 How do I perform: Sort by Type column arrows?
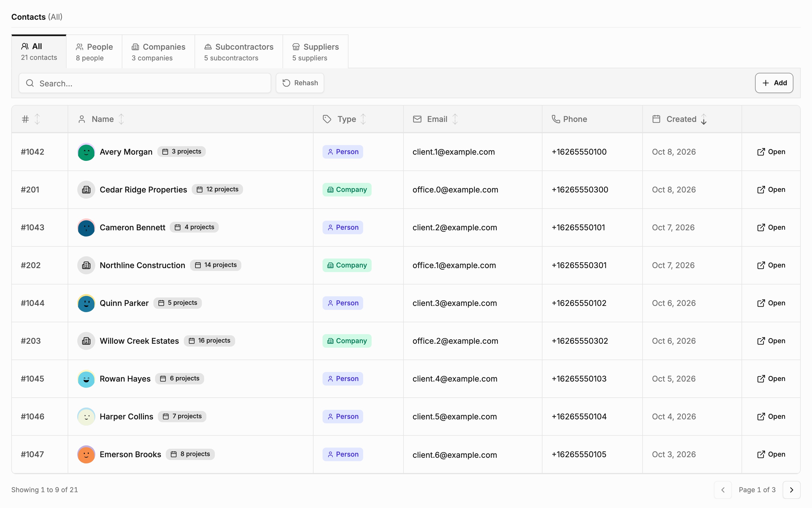[x=363, y=119]
